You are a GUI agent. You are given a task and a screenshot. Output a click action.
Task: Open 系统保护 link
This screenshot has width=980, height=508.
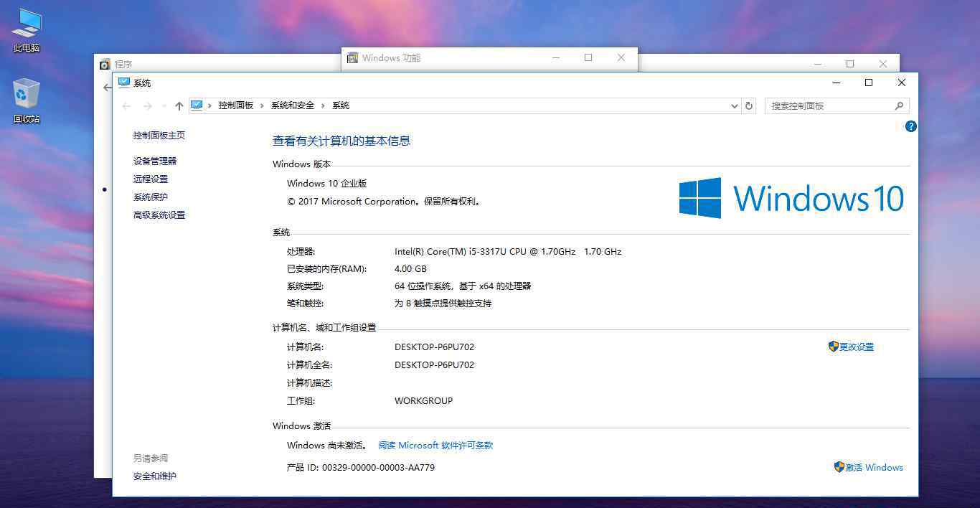tap(151, 197)
